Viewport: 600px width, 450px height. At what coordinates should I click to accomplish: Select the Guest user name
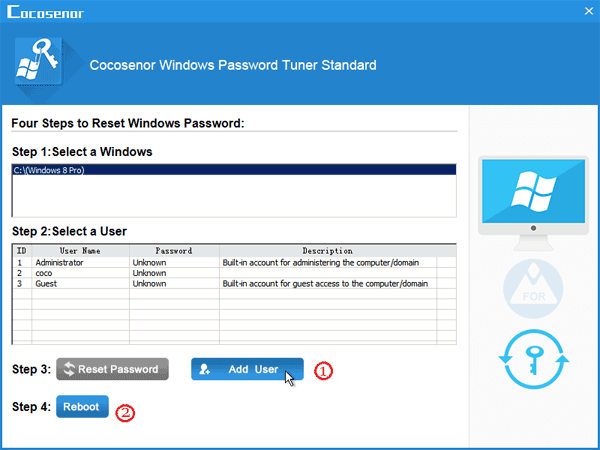pos(46,284)
